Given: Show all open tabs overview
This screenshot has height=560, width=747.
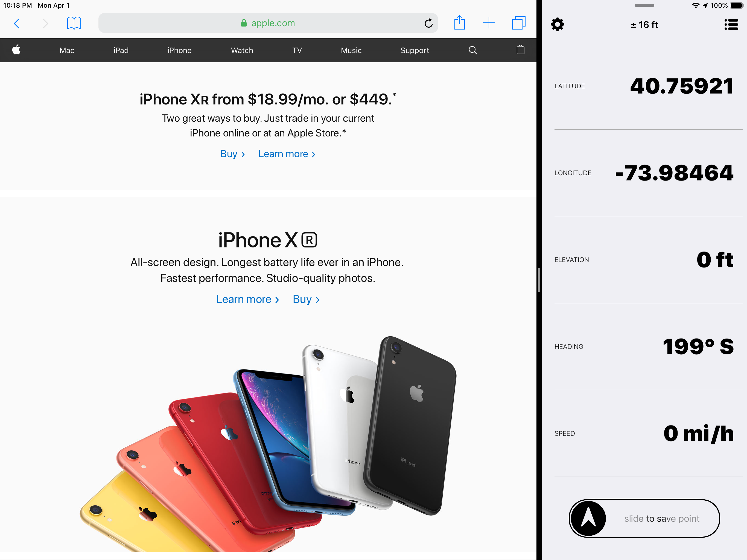Looking at the screenshot, I should click(x=519, y=23).
